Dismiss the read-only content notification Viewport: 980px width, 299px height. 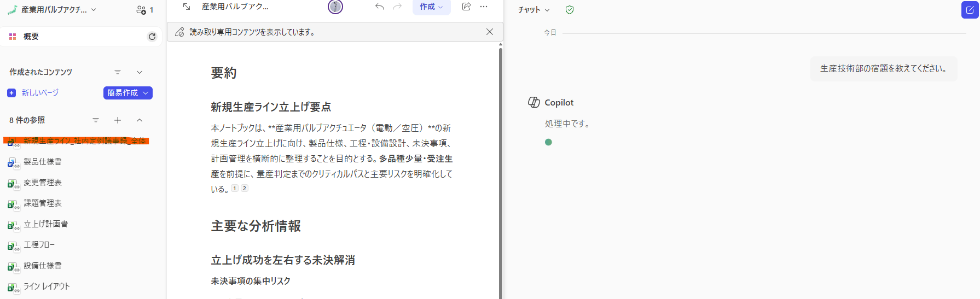490,32
